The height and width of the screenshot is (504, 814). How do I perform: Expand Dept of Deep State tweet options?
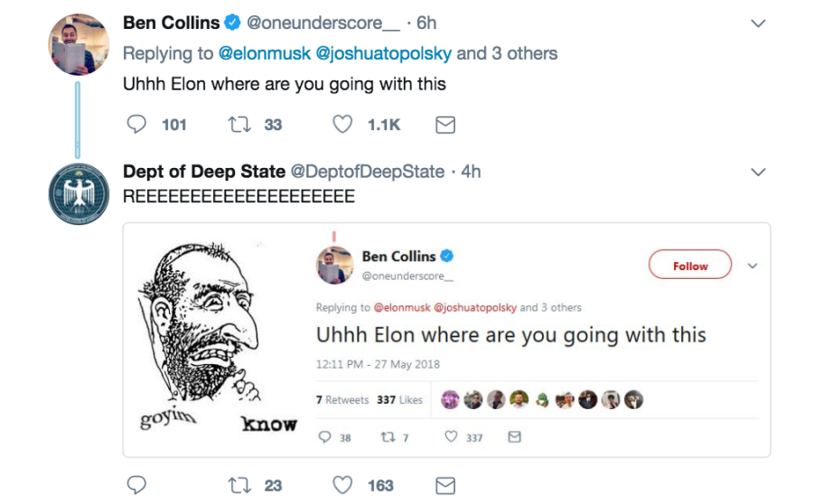tap(758, 171)
